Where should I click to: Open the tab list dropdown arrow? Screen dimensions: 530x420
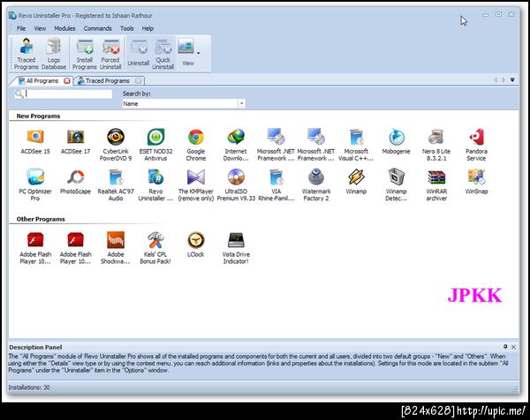(512, 80)
